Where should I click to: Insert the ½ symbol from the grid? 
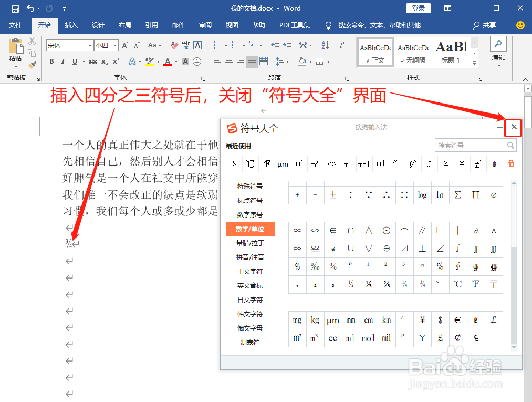pos(351,284)
